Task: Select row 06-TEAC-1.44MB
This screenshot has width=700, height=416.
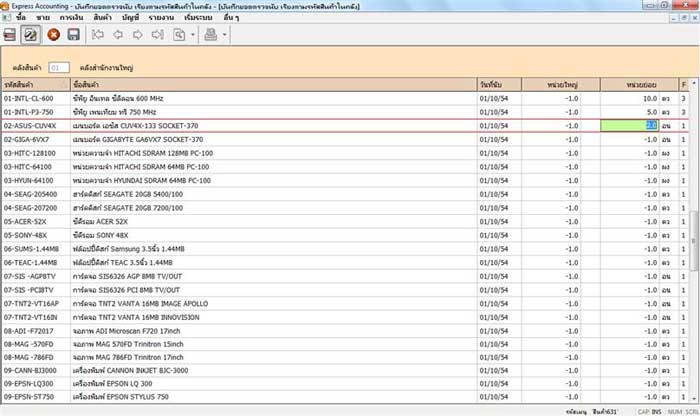Action: tap(345, 262)
